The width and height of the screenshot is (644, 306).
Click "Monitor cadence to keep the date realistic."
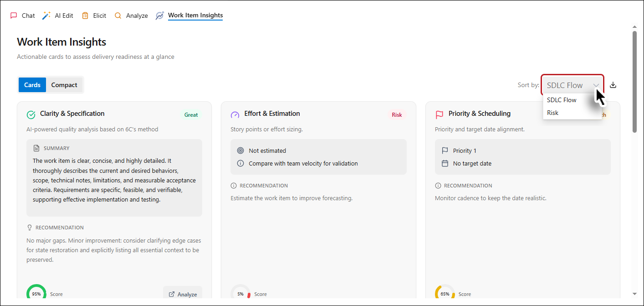[491, 198]
